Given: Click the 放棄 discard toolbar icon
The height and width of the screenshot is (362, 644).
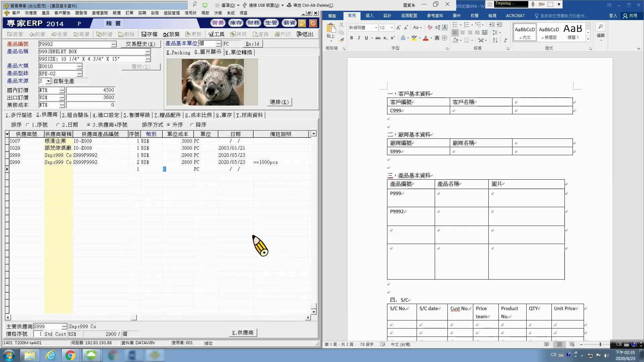Looking at the screenshot, I should pos(171,34).
